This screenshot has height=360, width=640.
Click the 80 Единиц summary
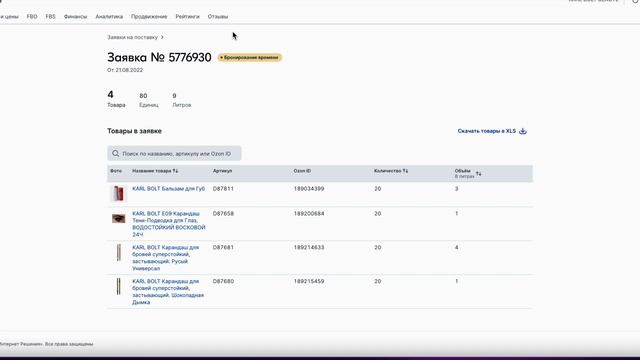pos(149,100)
